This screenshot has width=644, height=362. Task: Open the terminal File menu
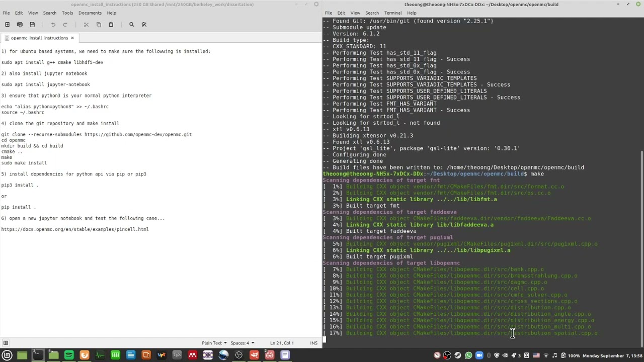pyautogui.click(x=328, y=13)
